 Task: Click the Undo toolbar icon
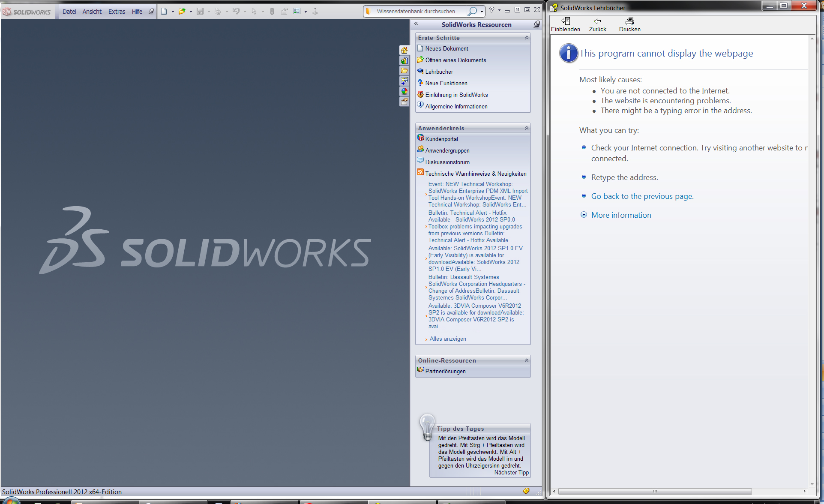(236, 12)
